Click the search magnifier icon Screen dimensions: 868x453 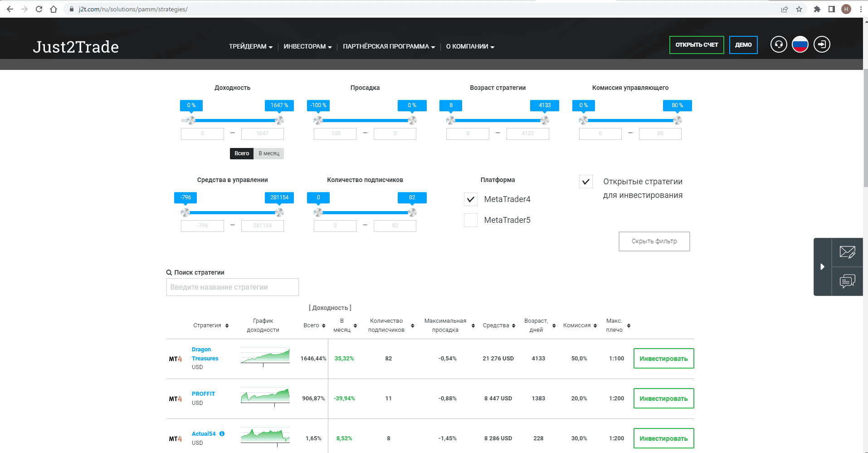click(169, 272)
